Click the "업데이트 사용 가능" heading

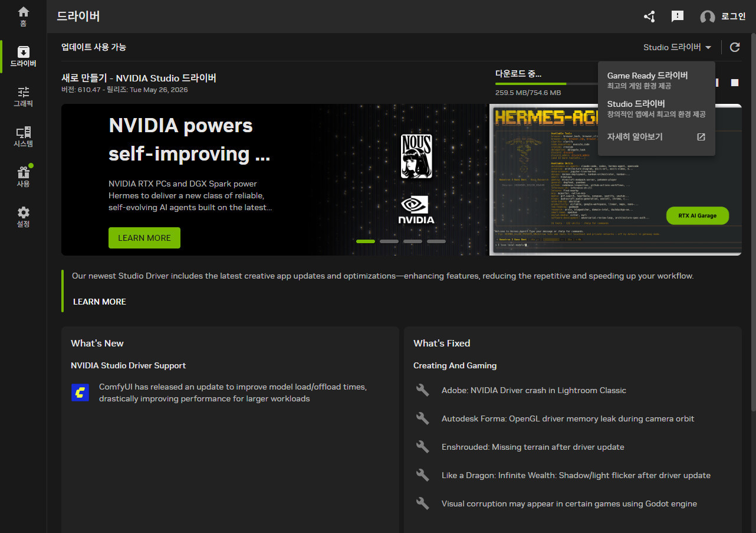click(x=94, y=47)
